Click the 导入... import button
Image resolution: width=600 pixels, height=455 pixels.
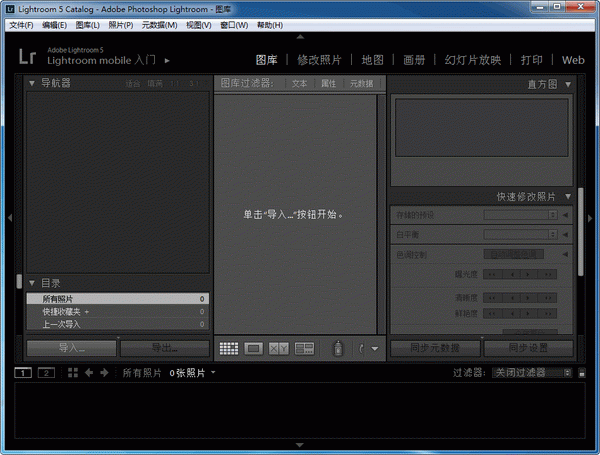[72, 348]
